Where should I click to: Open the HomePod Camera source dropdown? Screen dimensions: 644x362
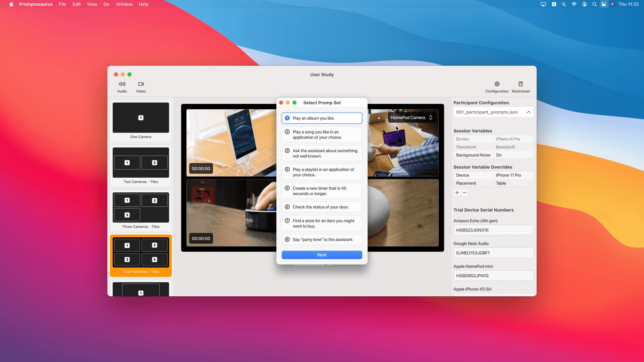click(411, 117)
